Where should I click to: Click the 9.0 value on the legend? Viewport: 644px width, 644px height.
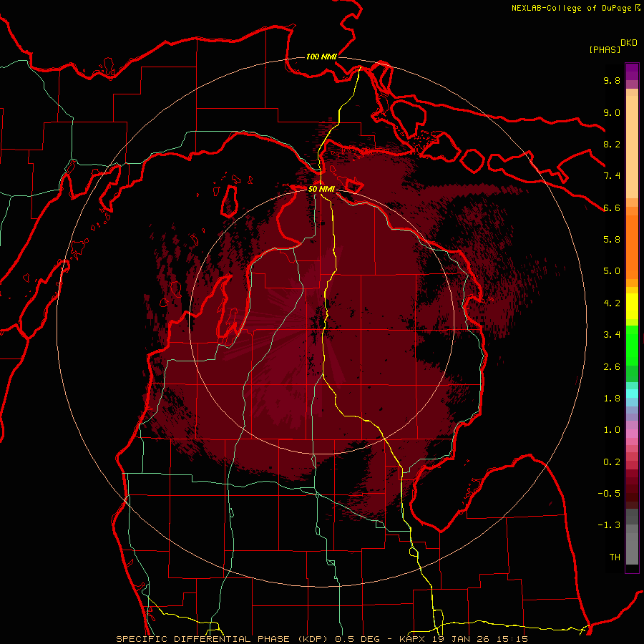[612, 112]
